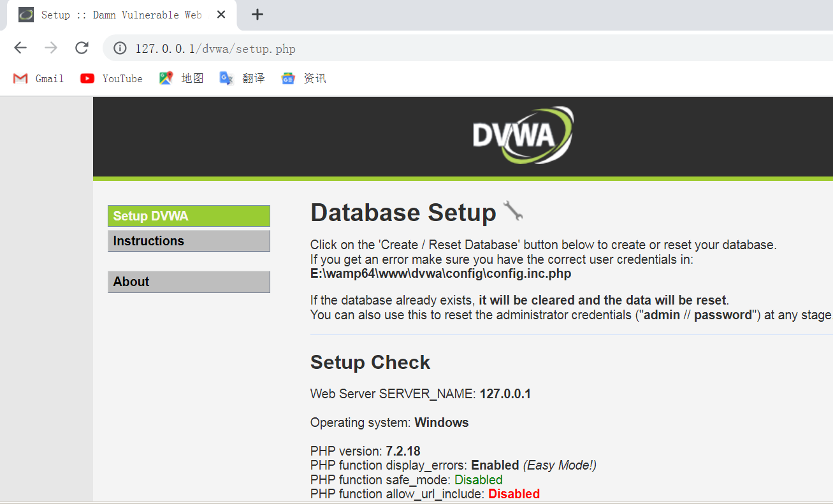Open site information via the info icon
Viewport: 833px width, 504px height.
pyautogui.click(x=119, y=48)
